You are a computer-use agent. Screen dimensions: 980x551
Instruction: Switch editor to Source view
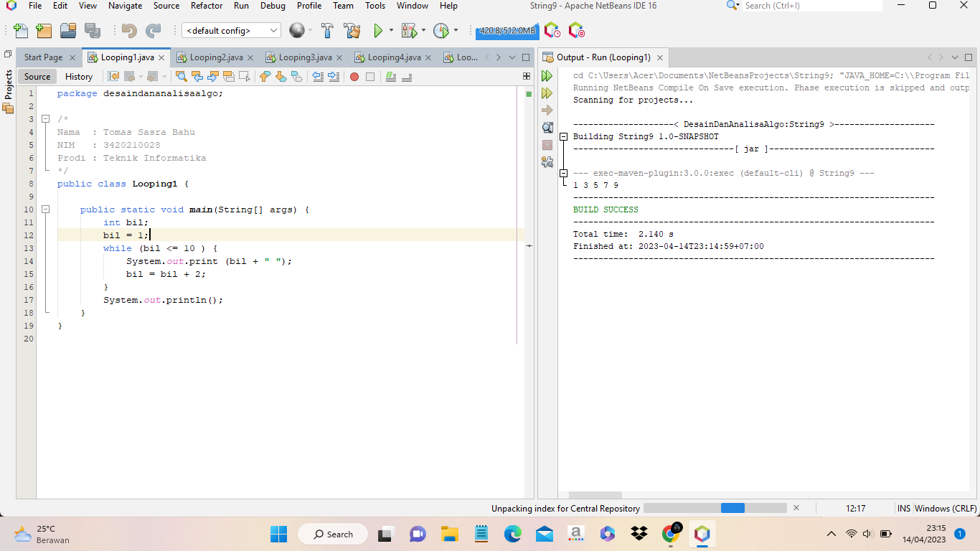[x=37, y=77]
